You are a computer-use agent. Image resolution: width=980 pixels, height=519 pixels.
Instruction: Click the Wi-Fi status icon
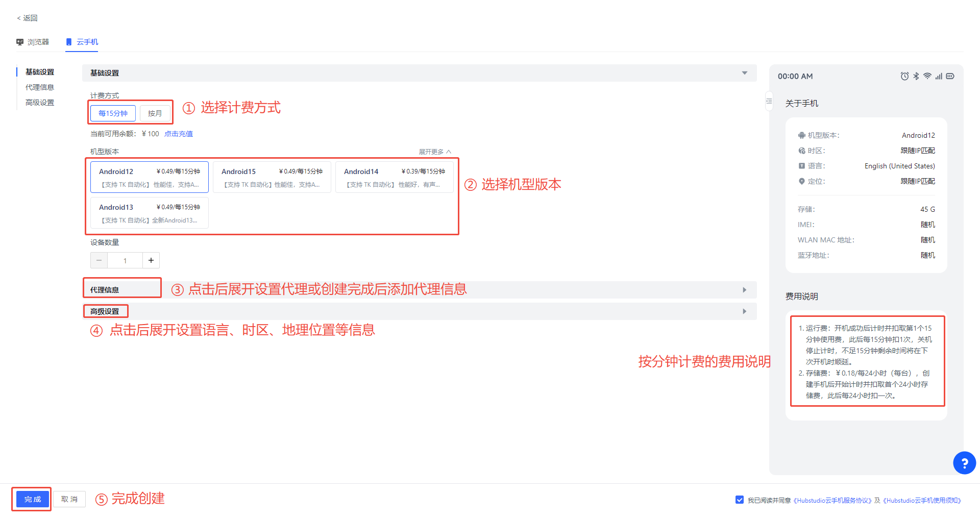click(x=927, y=76)
